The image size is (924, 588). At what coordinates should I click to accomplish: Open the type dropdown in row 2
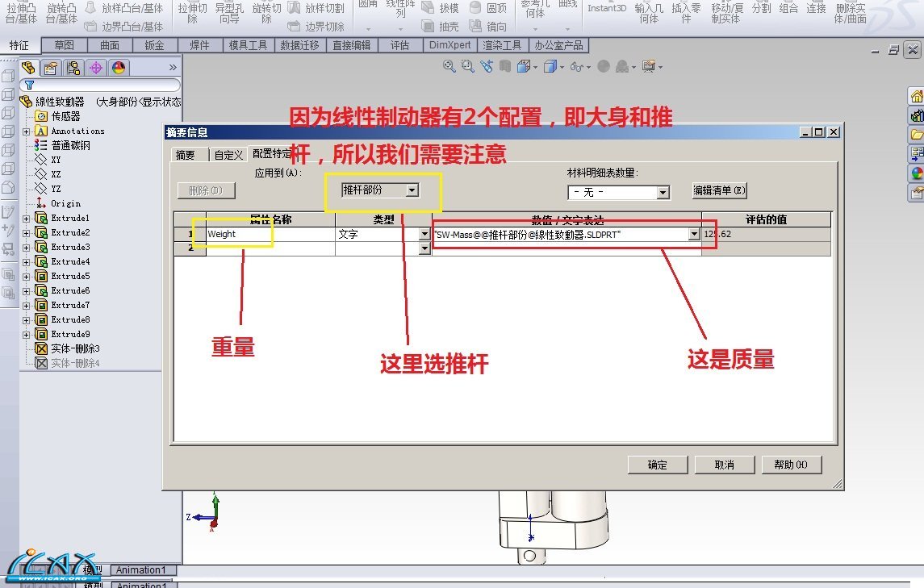(x=424, y=248)
